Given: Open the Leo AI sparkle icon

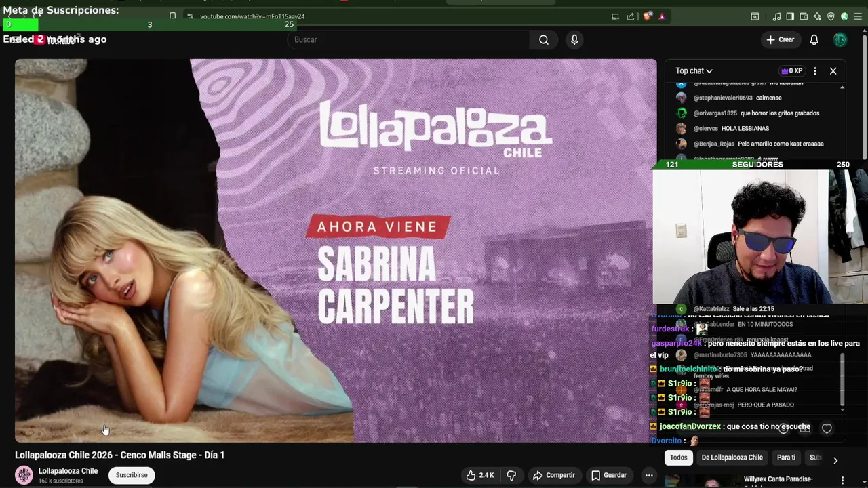Looking at the screenshot, I should (817, 16).
